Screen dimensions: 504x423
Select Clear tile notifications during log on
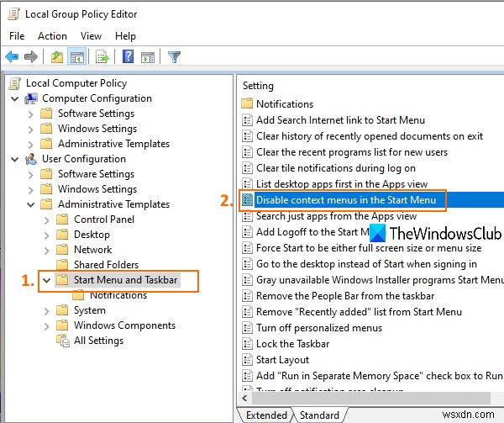335,168
